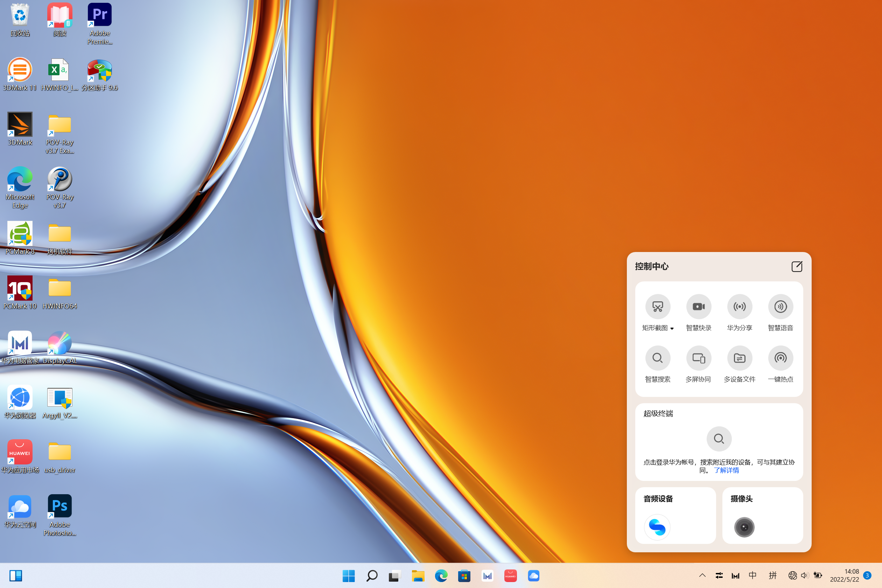The image size is (882, 588).
Task: Expand hidden system tray icons chevron
Action: pos(702,575)
